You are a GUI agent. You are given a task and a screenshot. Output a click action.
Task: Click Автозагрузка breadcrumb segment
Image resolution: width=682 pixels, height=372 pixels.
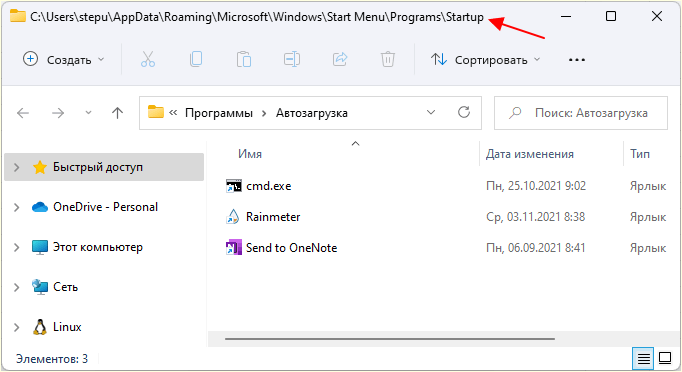coord(312,113)
